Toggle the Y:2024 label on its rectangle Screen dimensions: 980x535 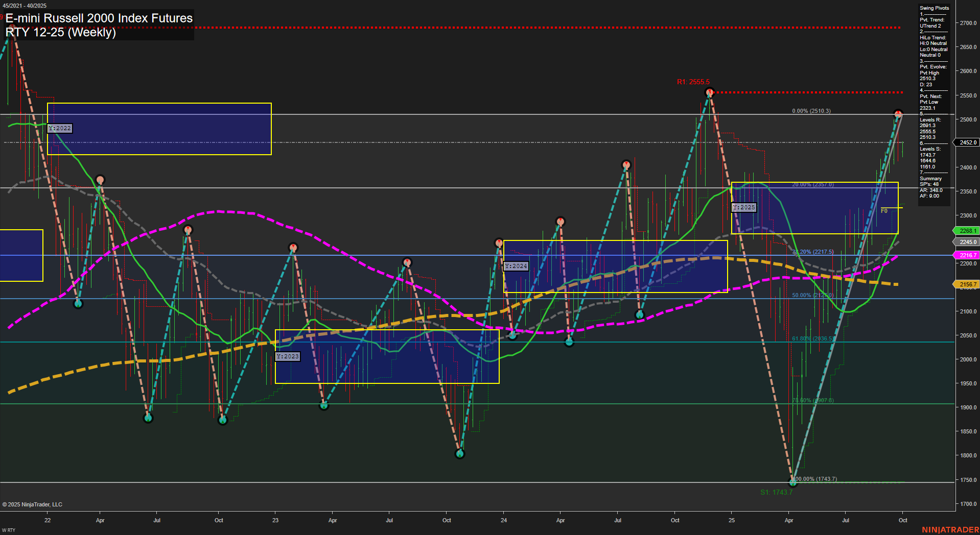point(517,265)
